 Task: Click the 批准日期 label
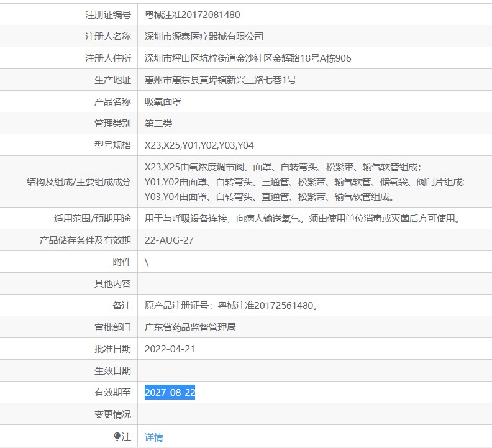click(x=112, y=349)
